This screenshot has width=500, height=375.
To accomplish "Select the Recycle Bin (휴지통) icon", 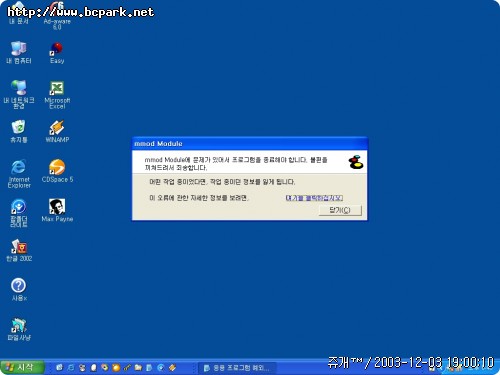I will (19, 132).
